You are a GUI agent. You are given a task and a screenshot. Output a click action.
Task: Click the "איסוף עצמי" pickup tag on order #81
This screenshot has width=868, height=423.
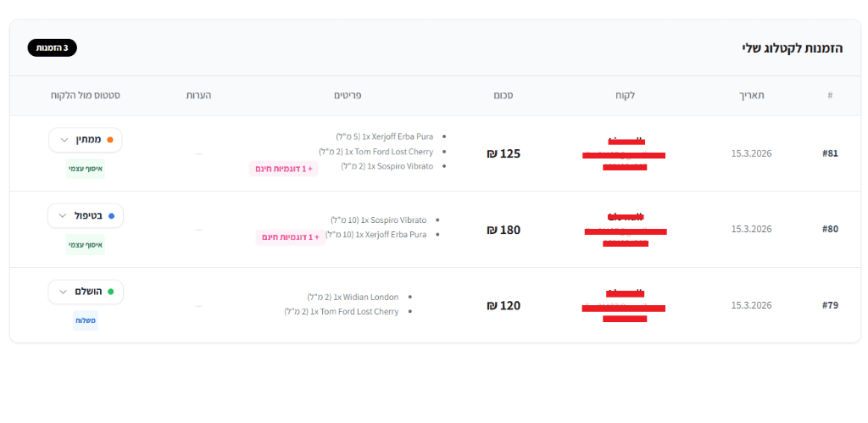(85, 169)
